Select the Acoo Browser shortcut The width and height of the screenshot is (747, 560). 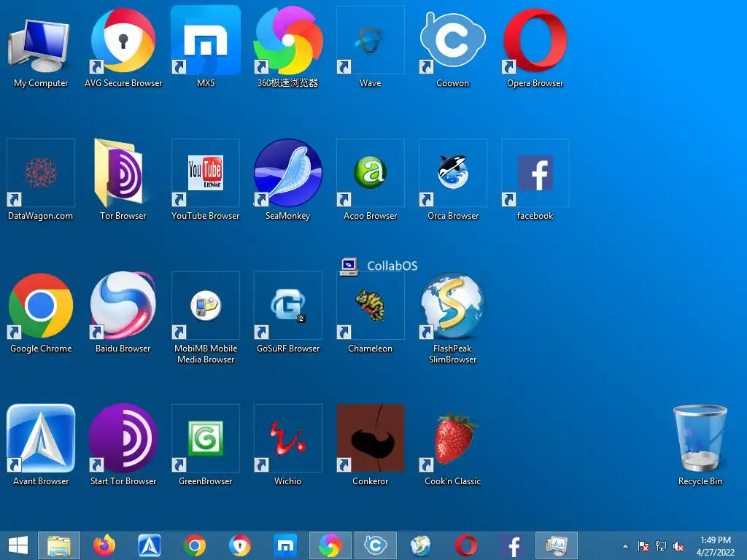point(370,180)
